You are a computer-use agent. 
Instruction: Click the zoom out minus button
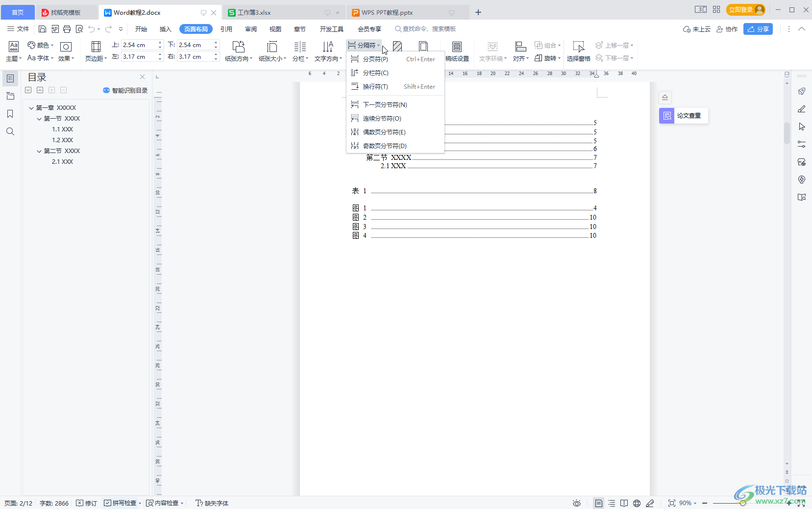tap(705, 503)
